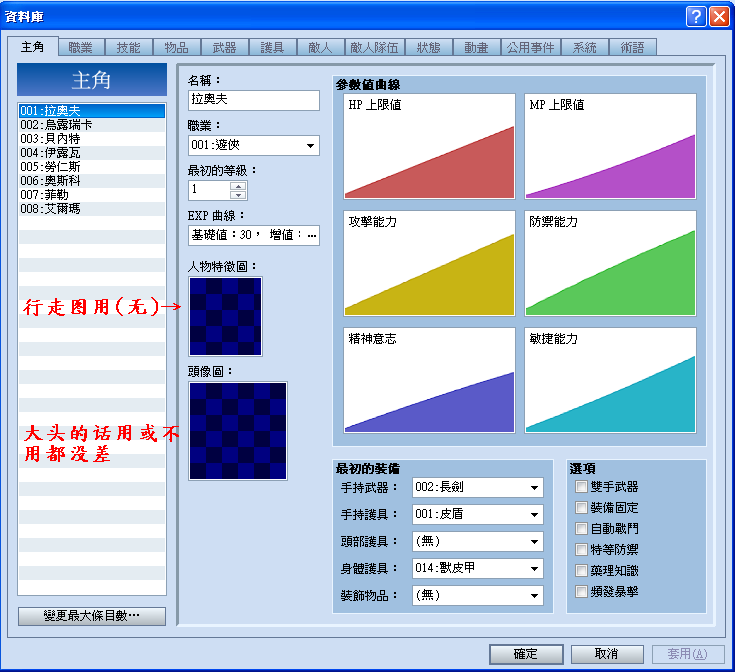Enable the 裝備固定 checkbox

point(581,508)
